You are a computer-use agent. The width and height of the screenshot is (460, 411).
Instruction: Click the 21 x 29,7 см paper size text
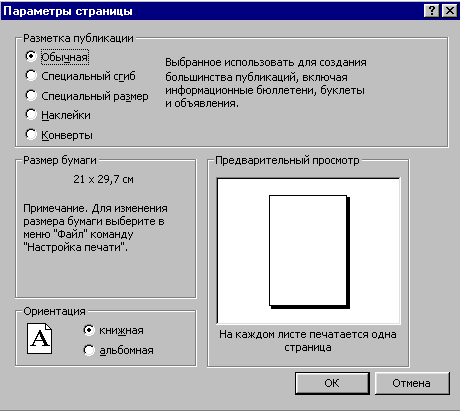[104, 179]
